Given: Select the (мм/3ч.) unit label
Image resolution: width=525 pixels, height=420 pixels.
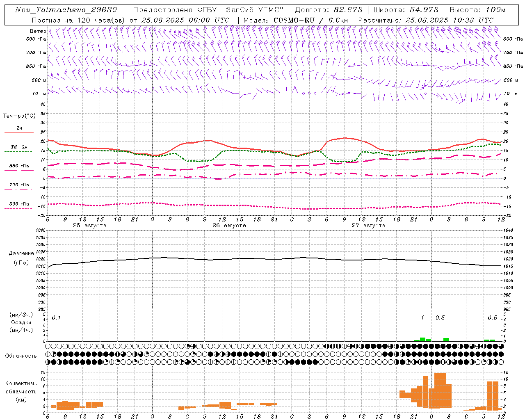Looking at the screenshot, I should [21, 315].
